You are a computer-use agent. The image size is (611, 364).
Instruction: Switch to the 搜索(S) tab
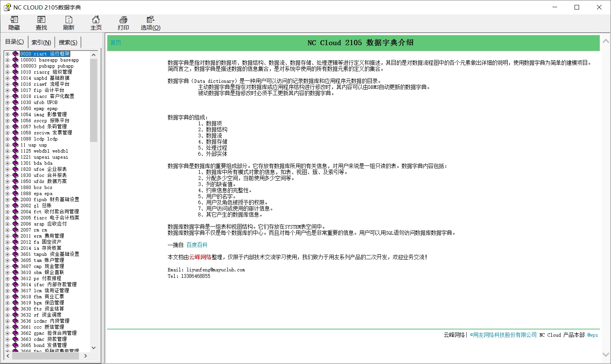tap(68, 42)
